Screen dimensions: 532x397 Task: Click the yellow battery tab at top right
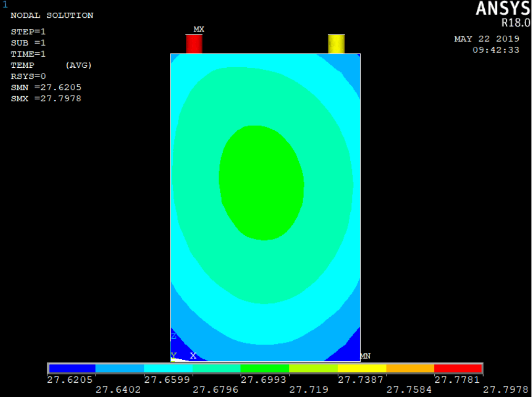pyautogui.click(x=336, y=44)
